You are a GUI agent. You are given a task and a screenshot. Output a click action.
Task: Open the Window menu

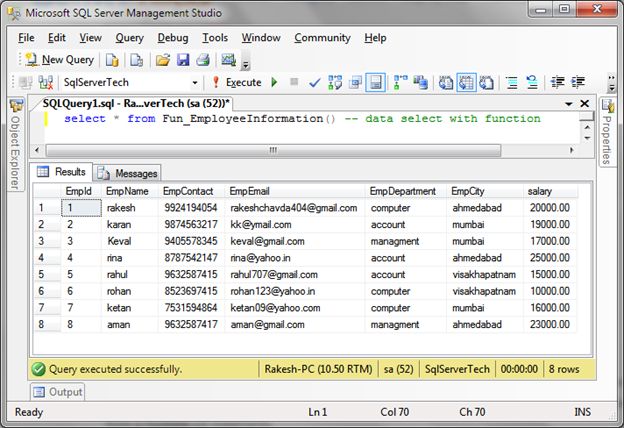261,38
